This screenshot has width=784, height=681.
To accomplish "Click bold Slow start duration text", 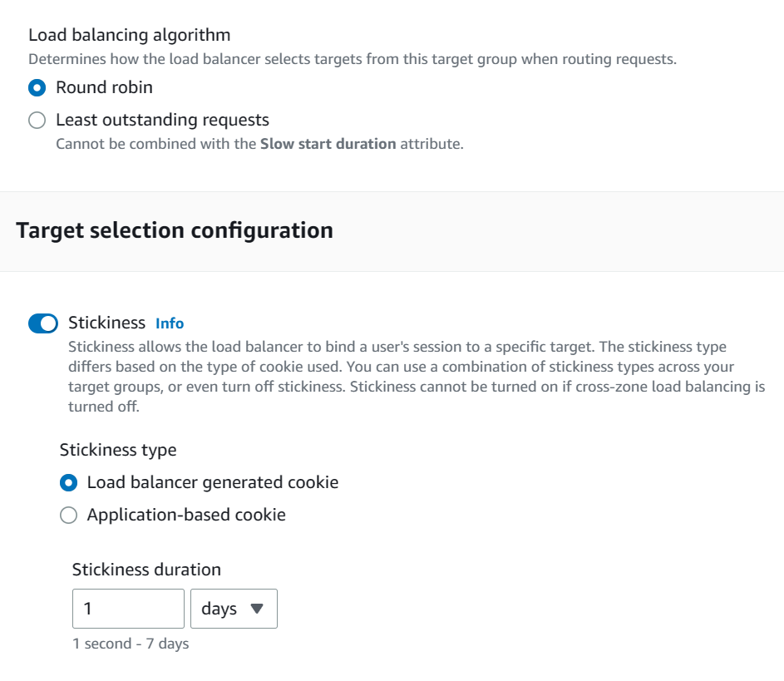I will click(328, 144).
